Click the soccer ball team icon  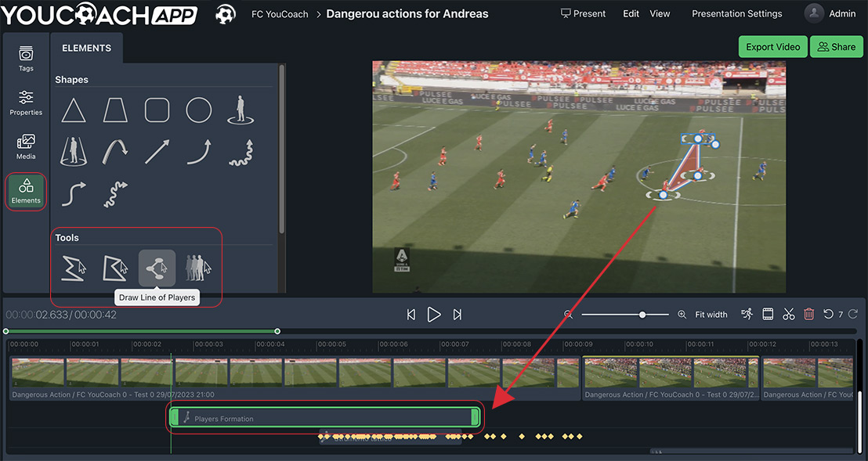pos(226,14)
